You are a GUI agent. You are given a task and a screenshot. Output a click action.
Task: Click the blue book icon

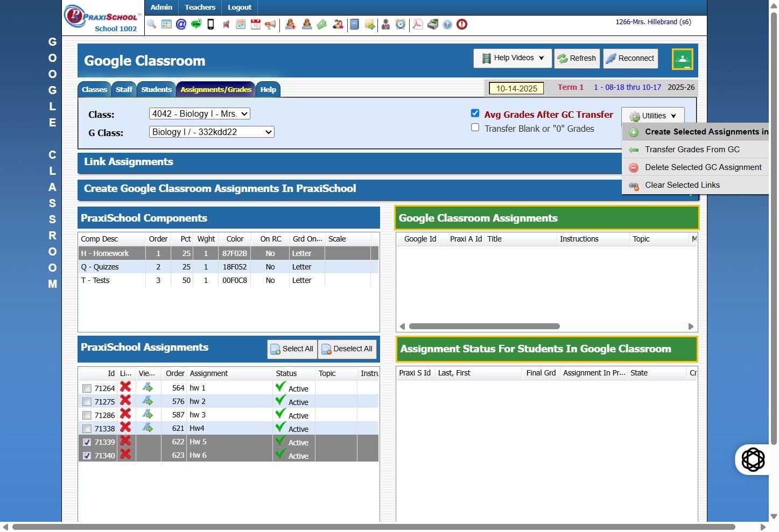pos(354,24)
